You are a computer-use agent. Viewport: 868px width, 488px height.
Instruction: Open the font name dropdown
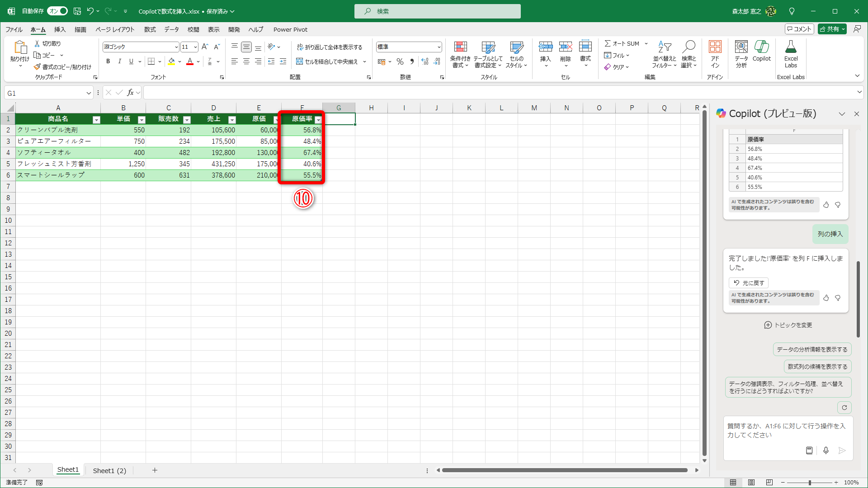pos(176,47)
